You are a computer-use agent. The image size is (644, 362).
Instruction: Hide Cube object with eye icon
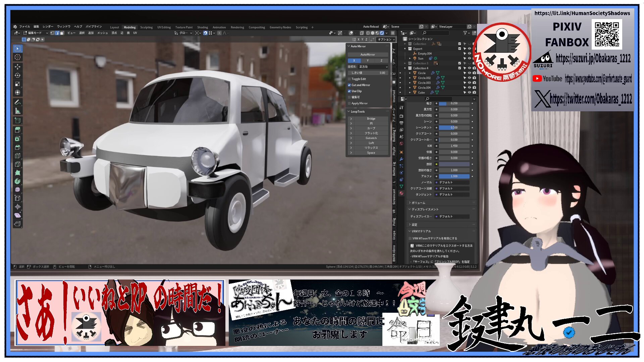(x=470, y=93)
